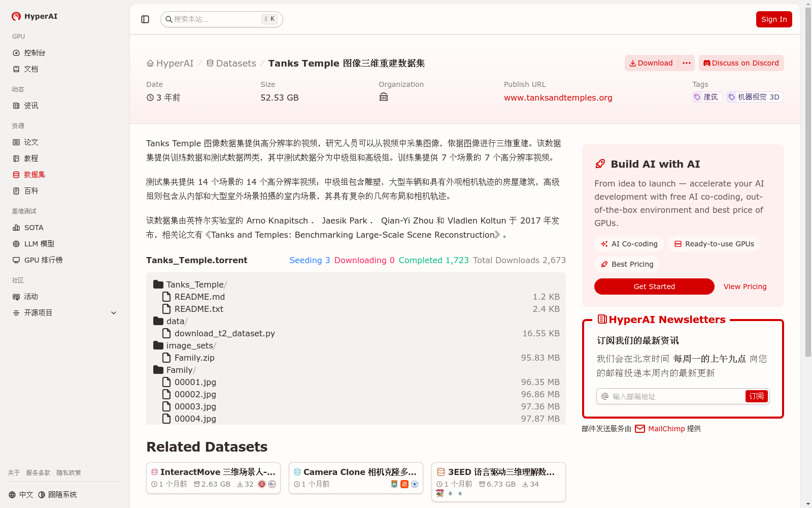The height and width of the screenshot is (508, 812).
Task: Open 3EED related dataset card
Action: tap(498, 482)
